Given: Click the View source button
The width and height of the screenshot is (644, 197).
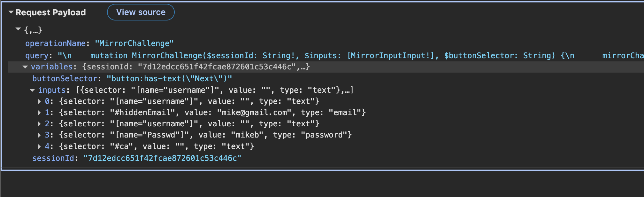Looking at the screenshot, I should coord(141,12).
